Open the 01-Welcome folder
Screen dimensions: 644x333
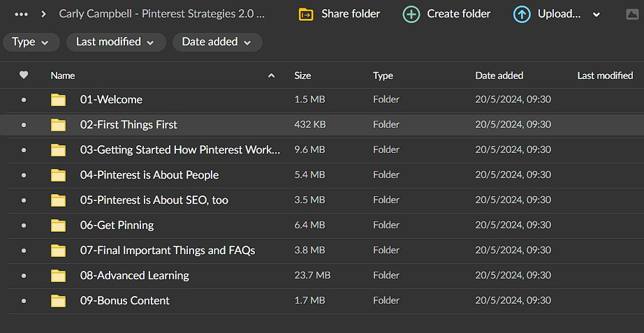[x=111, y=100]
